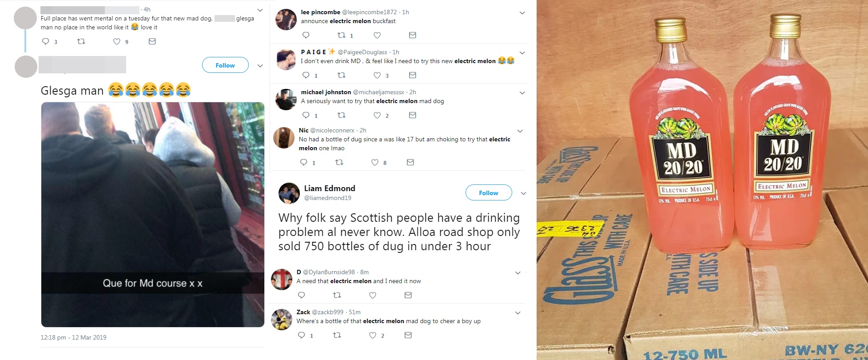Like Nic's tweet with 8 likes
This screenshot has height=360, width=868.
[x=374, y=162]
